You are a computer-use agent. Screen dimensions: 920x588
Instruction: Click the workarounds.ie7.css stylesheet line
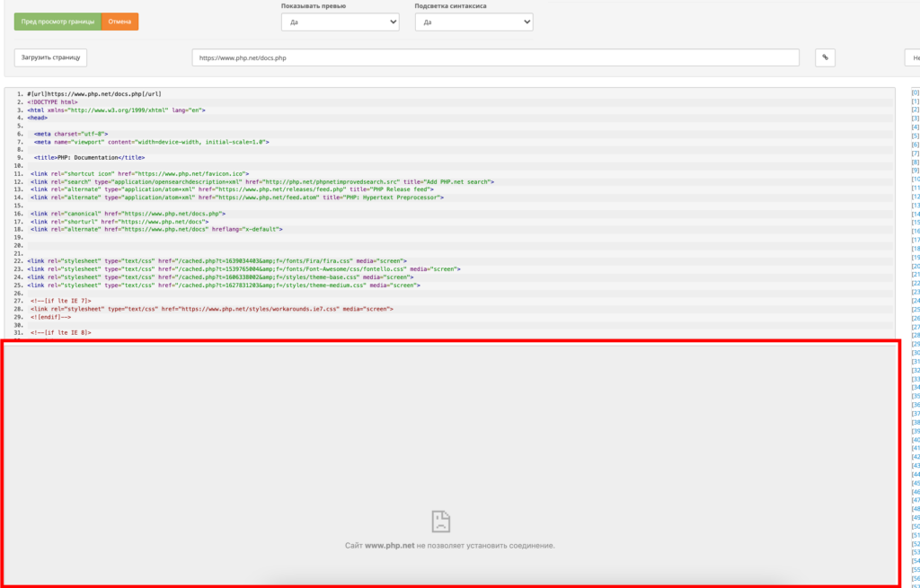[212, 308]
